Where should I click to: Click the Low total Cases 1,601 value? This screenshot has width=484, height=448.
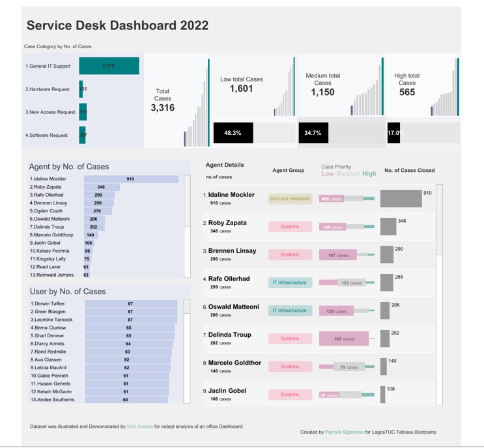pyautogui.click(x=241, y=89)
